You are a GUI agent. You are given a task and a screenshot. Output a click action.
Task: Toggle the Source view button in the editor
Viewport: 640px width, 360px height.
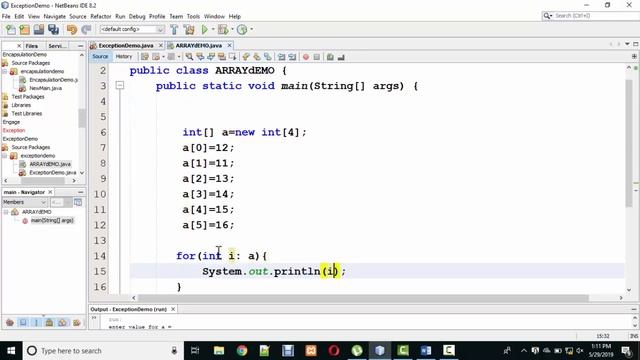(100, 56)
